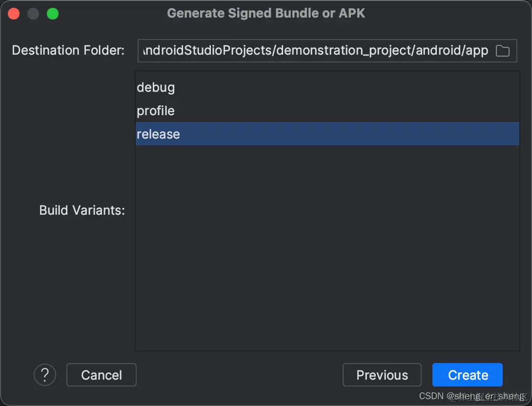
Task: Click the browse folder icon for destination
Action: 502,51
